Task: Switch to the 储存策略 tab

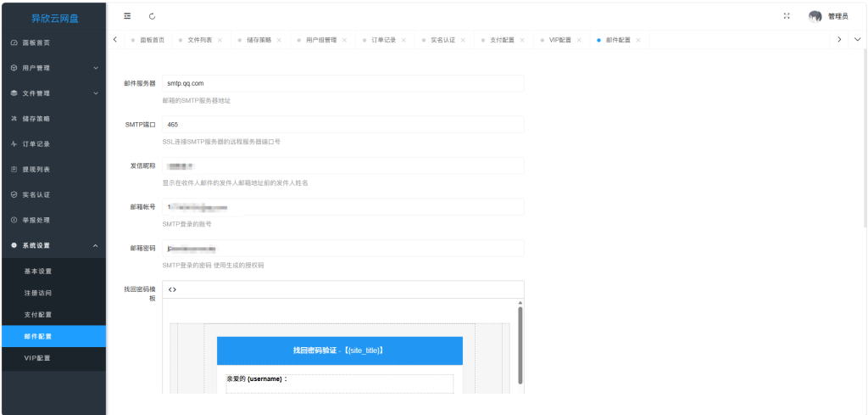Action: click(x=259, y=40)
